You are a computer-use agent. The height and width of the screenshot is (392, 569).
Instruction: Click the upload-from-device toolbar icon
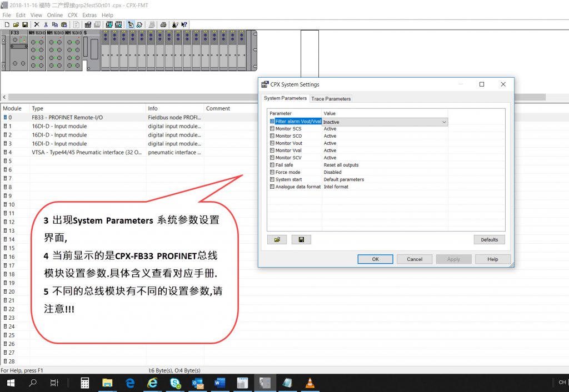coord(118,24)
